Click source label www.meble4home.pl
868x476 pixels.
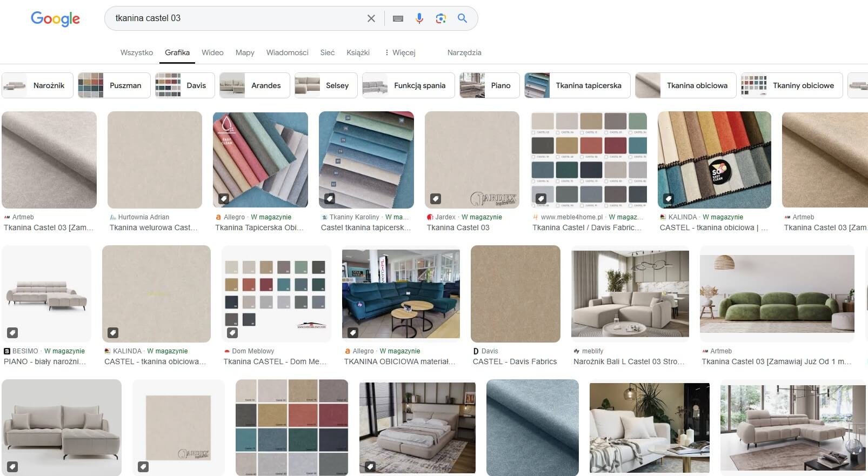coord(572,217)
